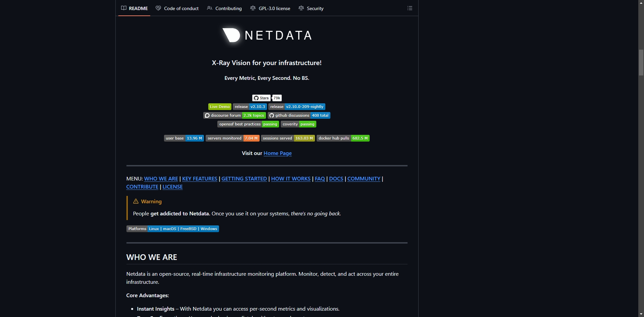644x317 pixels.
Task: Click the 79k star count badge
Action: [277, 98]
